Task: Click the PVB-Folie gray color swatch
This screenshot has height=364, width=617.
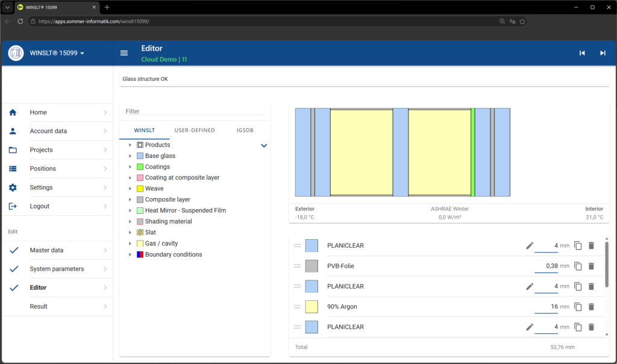Action: pyautogui.click(x=312, y=266)
